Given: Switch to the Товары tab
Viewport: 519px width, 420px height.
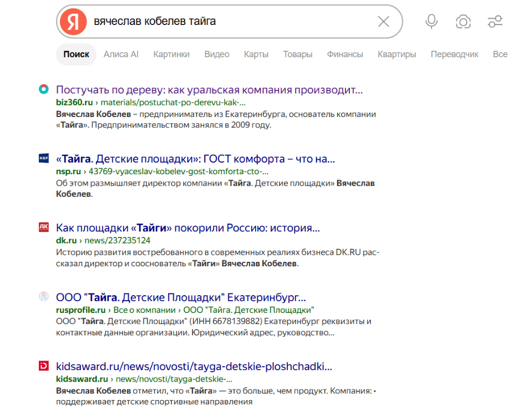Looking at the screenshot, I should (298, 54).
